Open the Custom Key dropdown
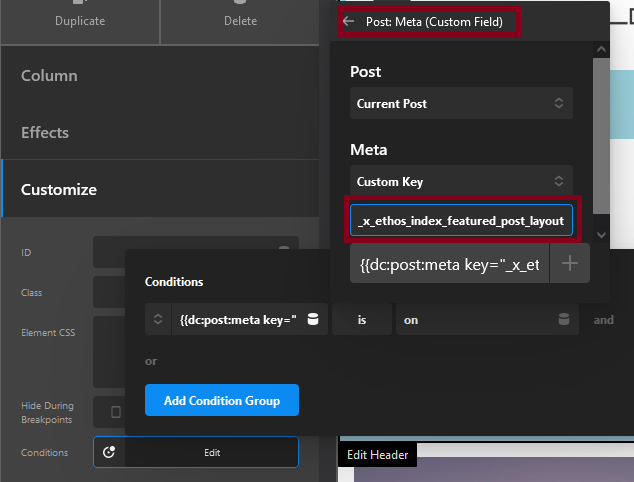 coord(461,181)
